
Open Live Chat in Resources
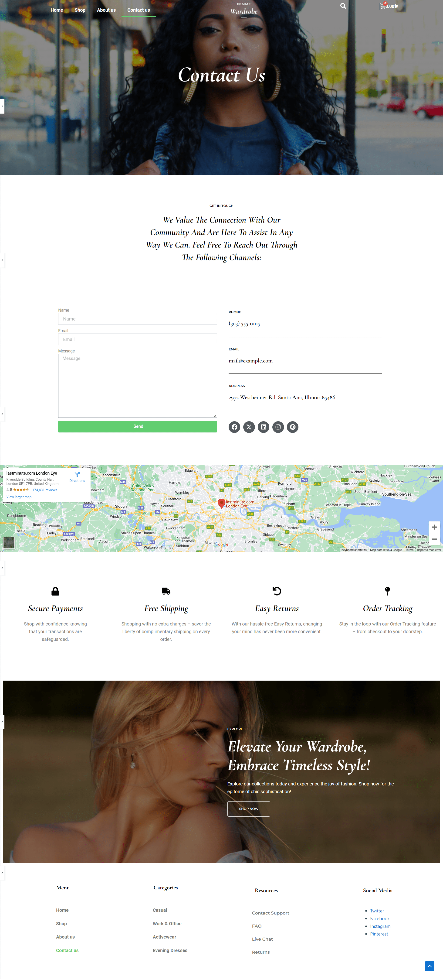(x=263, y=939)
